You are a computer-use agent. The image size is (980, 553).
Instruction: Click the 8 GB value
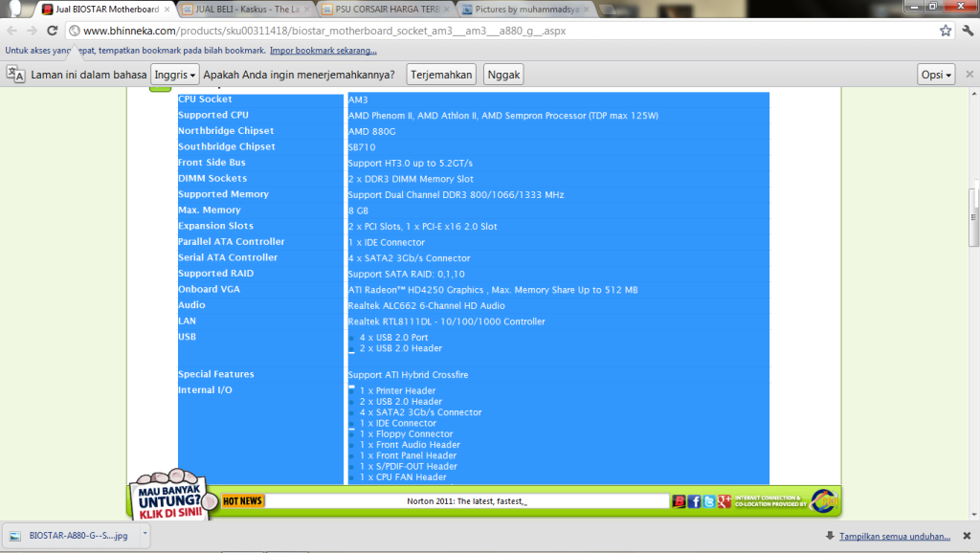point(358,210)
